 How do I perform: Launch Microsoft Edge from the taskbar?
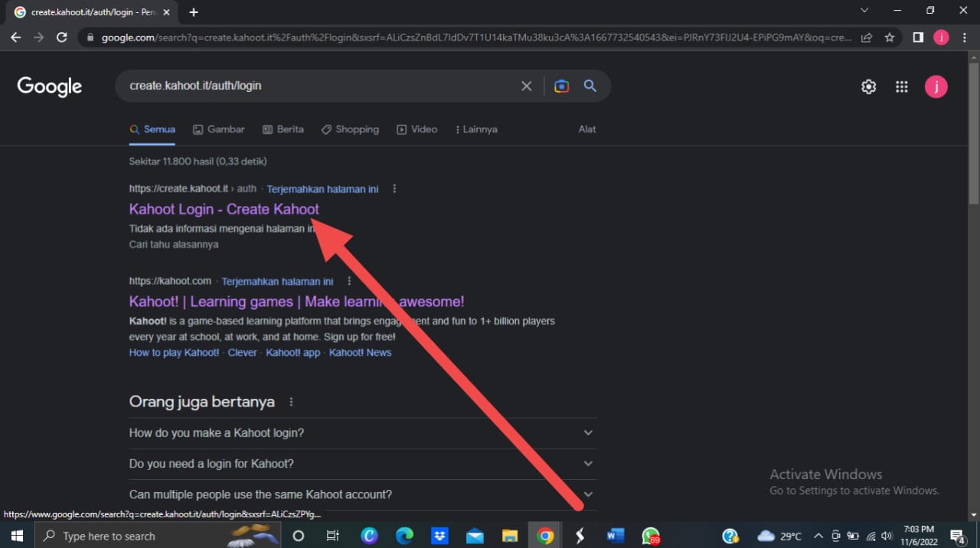click(404, 536)
